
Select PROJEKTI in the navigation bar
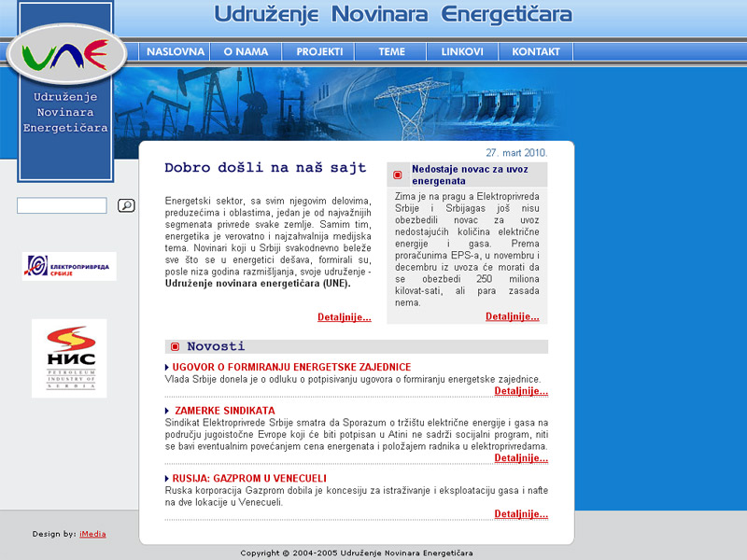point(319,52)
